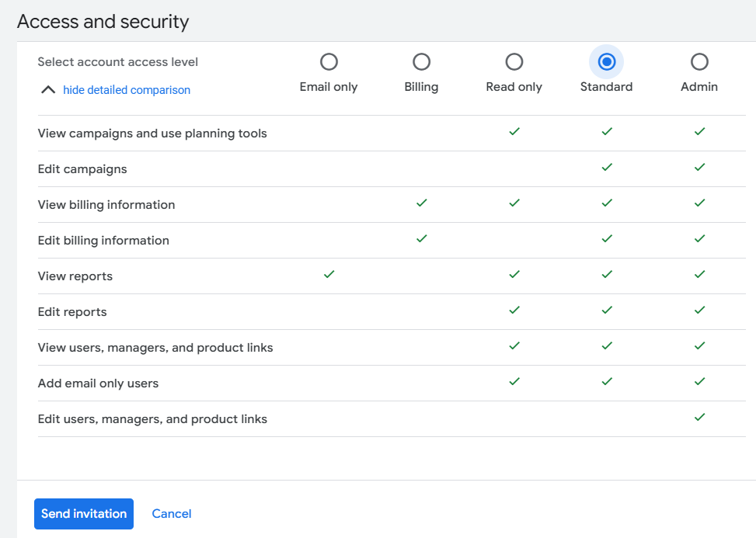Deselect the Standard access level radio

point(606,61)
